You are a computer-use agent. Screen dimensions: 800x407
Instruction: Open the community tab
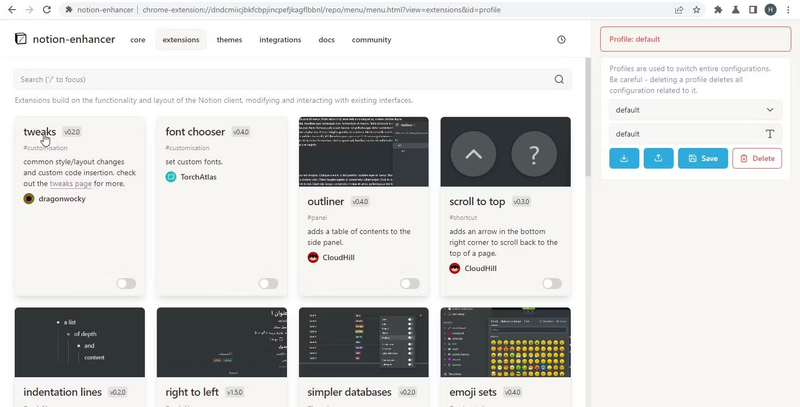(371, 40)
